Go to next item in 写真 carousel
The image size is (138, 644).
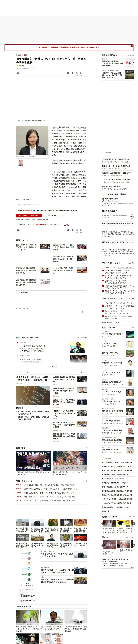pos(133,545)
